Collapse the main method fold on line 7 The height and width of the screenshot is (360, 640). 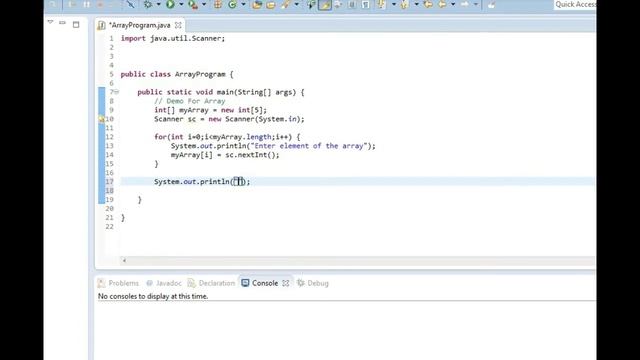pyautogui.click(x=116, y=92)
